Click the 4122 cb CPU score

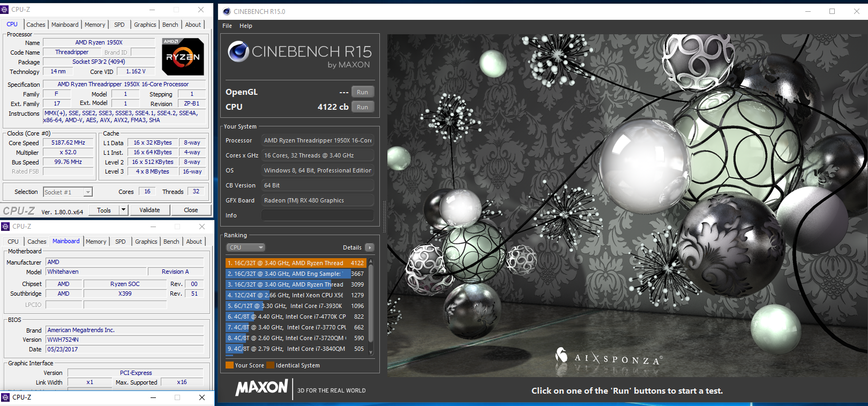333,107
